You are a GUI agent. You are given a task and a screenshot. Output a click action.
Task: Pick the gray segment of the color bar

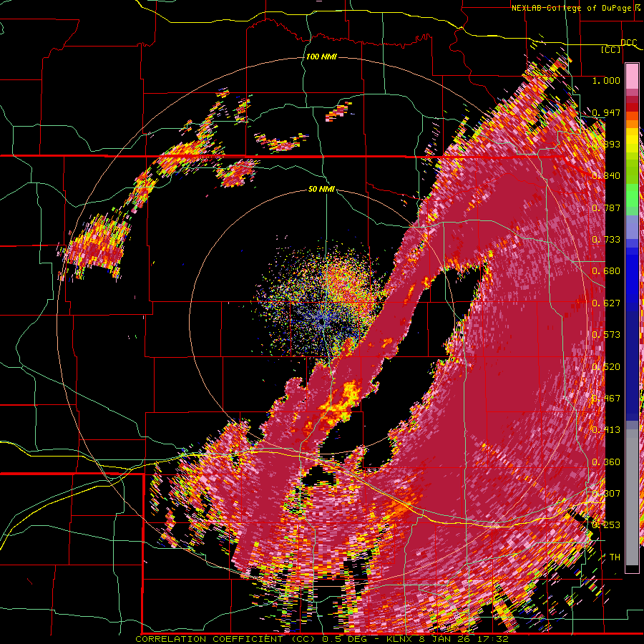pos(632,497)
